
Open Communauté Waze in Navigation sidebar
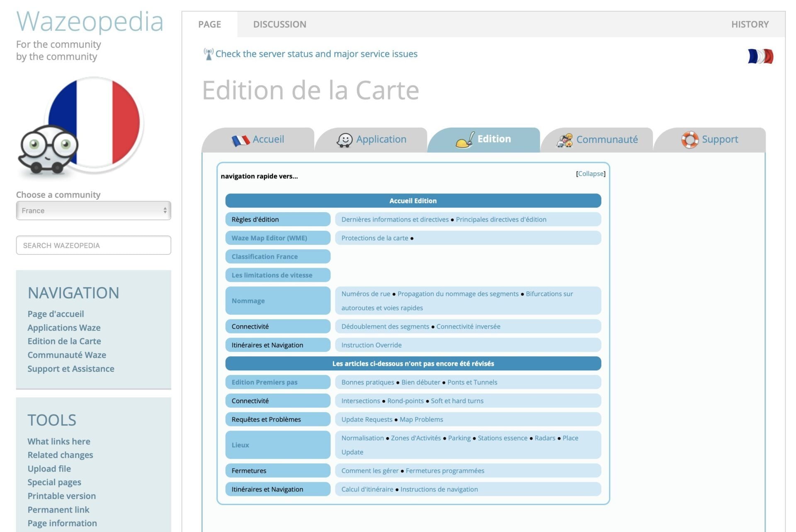click(x=67, y=355)
